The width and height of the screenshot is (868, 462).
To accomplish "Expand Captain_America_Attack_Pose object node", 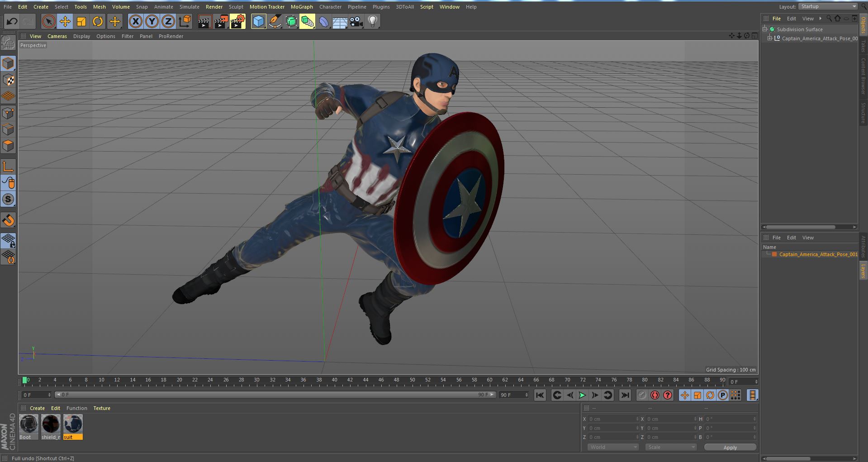I will pos(770,38).
